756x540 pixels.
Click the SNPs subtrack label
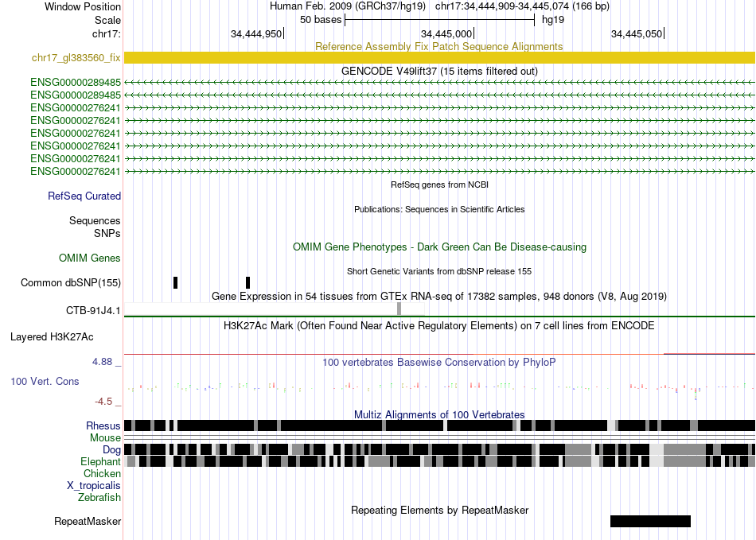[x=107, y=233]
